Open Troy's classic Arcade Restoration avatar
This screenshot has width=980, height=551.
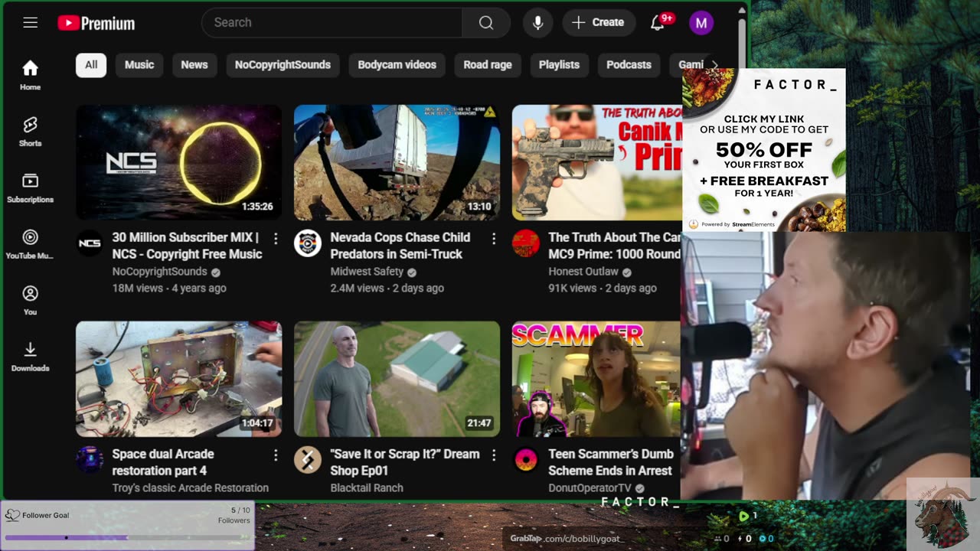[x=90, y=460]
